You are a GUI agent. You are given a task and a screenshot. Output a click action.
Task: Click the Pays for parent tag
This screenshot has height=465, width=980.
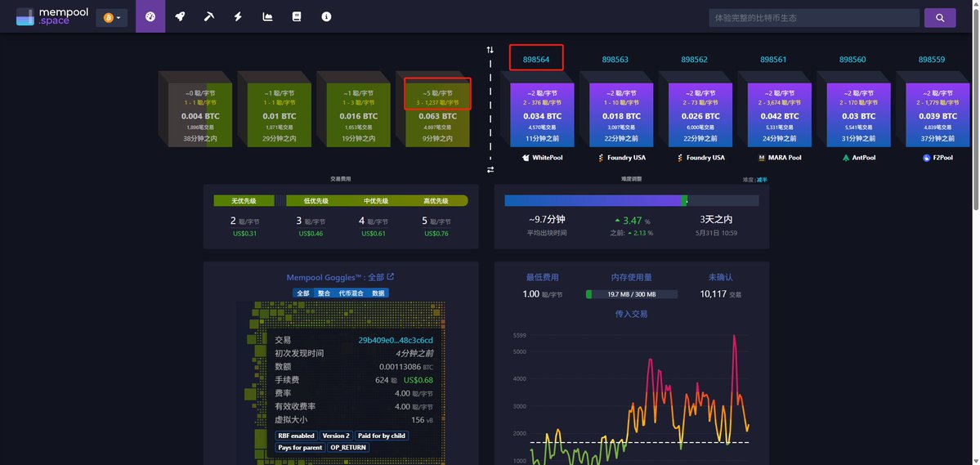(300, 448)
